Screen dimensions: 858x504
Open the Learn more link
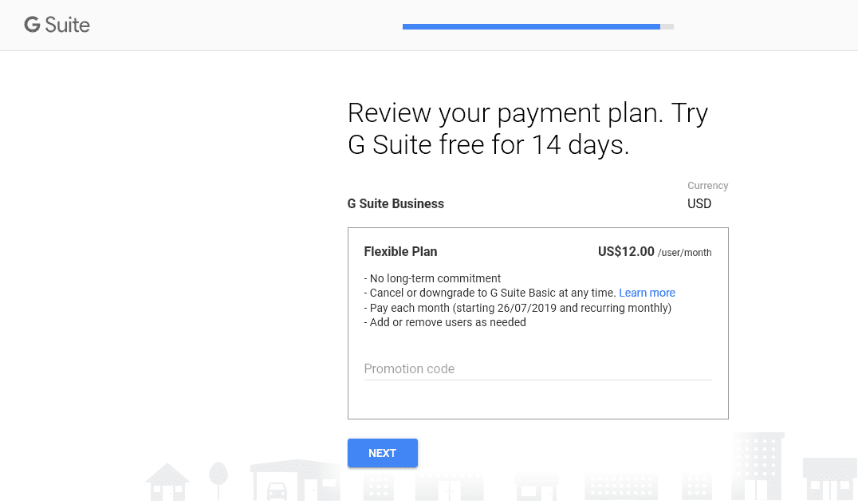[647, 293]
